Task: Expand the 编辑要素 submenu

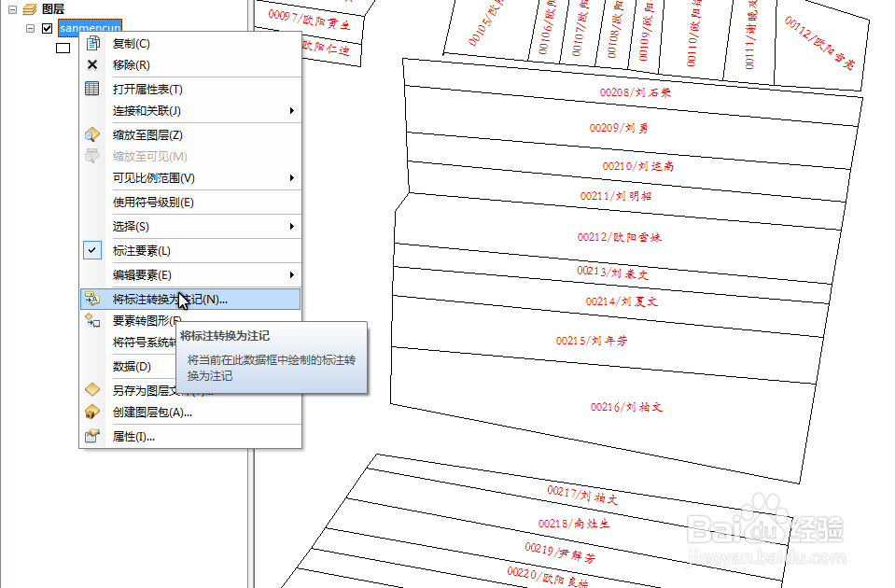Action: (292, 274)
